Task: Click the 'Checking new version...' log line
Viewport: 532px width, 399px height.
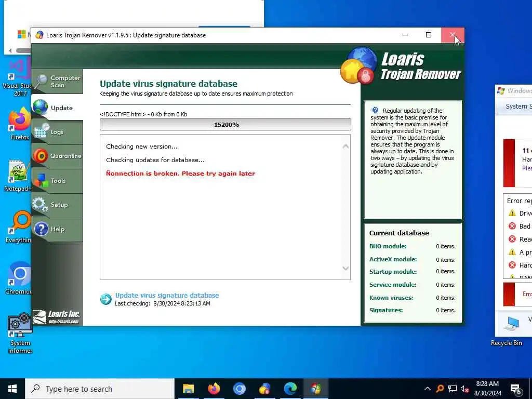Action: point(141,147)
